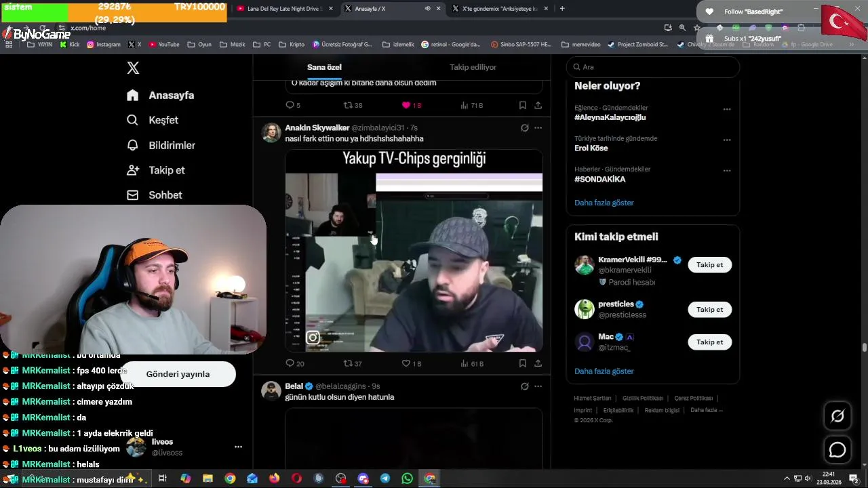This screenshot has width=868, height=488.
Task: Open more options on Anakin Skywalker's post
Action: [x=538, y=127]
